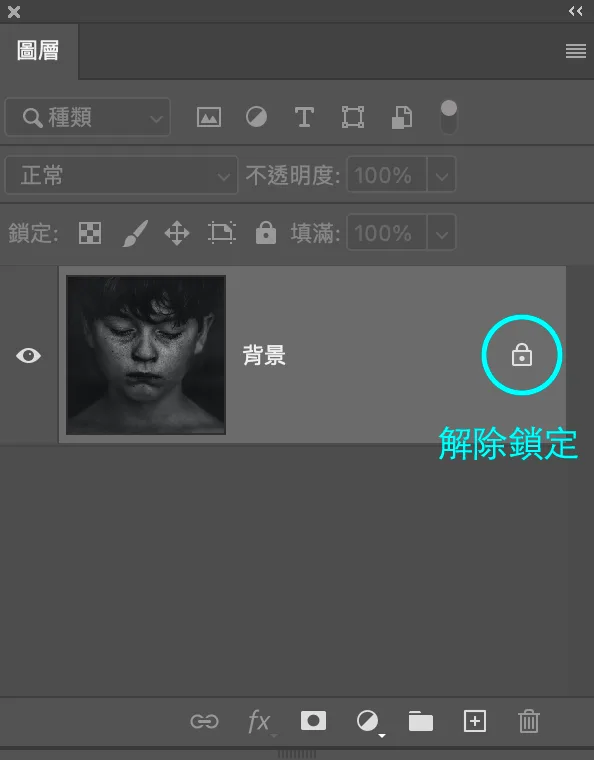The width and height of the screenshot is (594, 760).
Task: Filter for smart objects icon
Action: 402,117
